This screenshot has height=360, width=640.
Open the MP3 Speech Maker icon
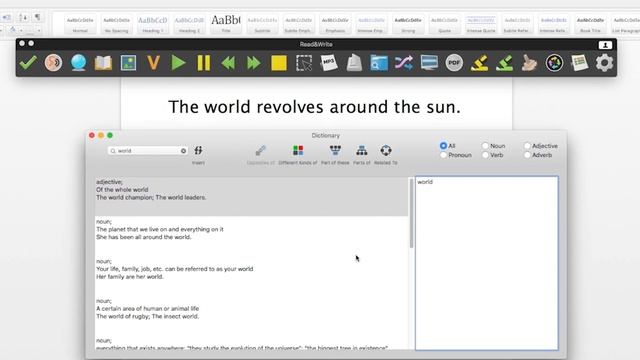click(x=329, y=63)
